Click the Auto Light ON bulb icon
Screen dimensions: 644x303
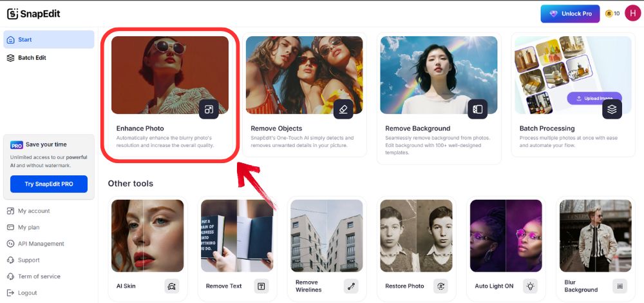tap(530, 286)
